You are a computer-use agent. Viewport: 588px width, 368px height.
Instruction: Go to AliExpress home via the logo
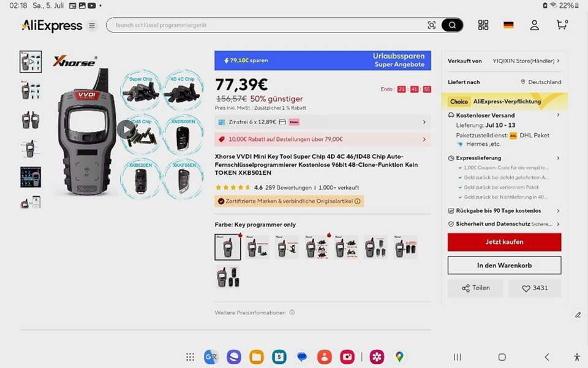tap(51, 26)
